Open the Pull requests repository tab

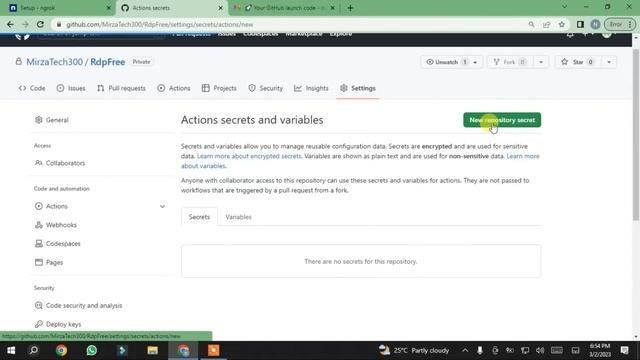click(121, 88)
